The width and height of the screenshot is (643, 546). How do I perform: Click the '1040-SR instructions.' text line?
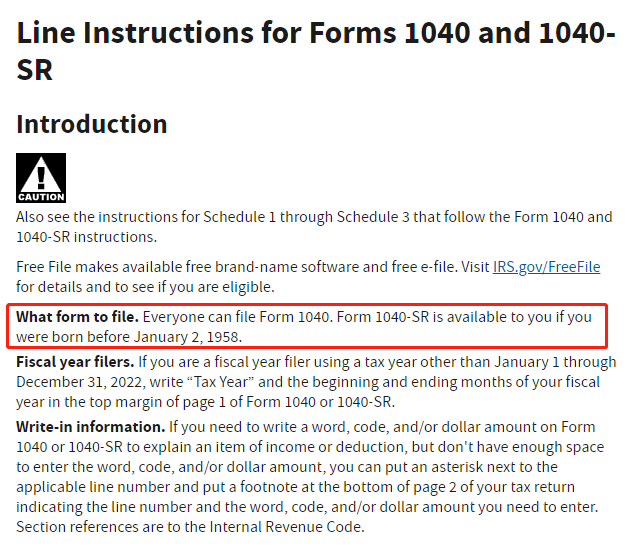(x=87, y=237)
